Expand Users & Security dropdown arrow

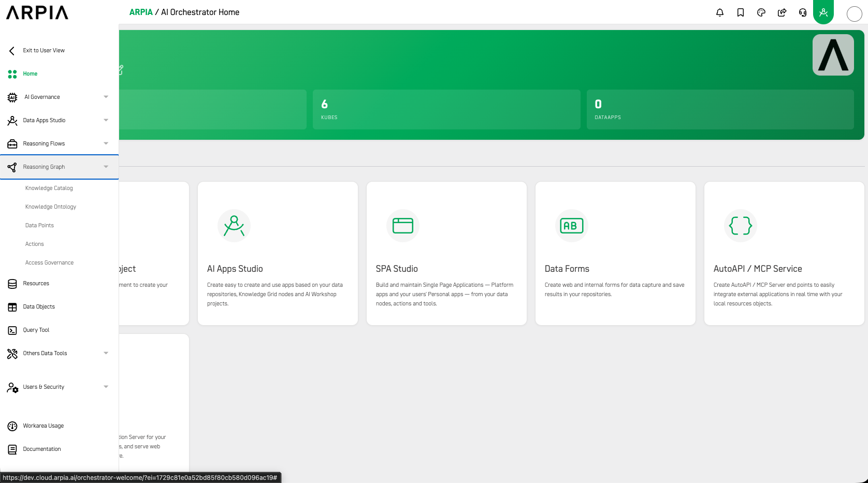tap(106, 387)
